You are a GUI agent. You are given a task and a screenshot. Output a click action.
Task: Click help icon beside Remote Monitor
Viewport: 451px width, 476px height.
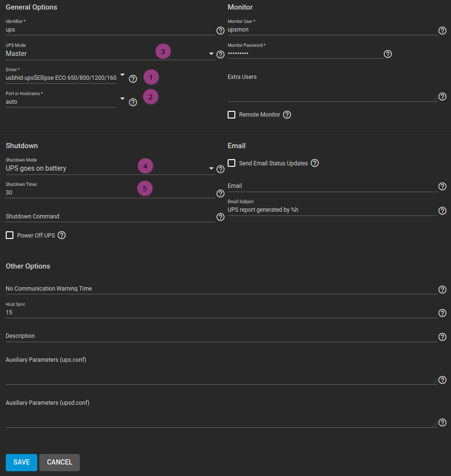point(286,115)
